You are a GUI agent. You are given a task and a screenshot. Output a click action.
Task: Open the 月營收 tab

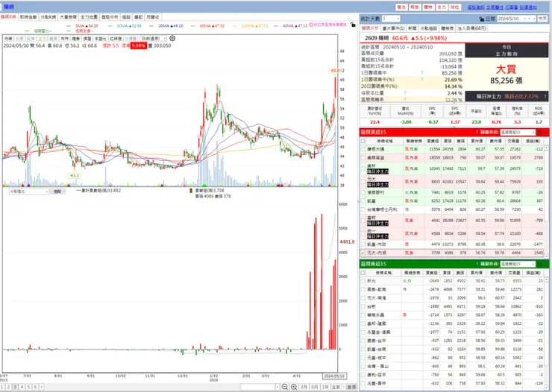coord(153,17)
